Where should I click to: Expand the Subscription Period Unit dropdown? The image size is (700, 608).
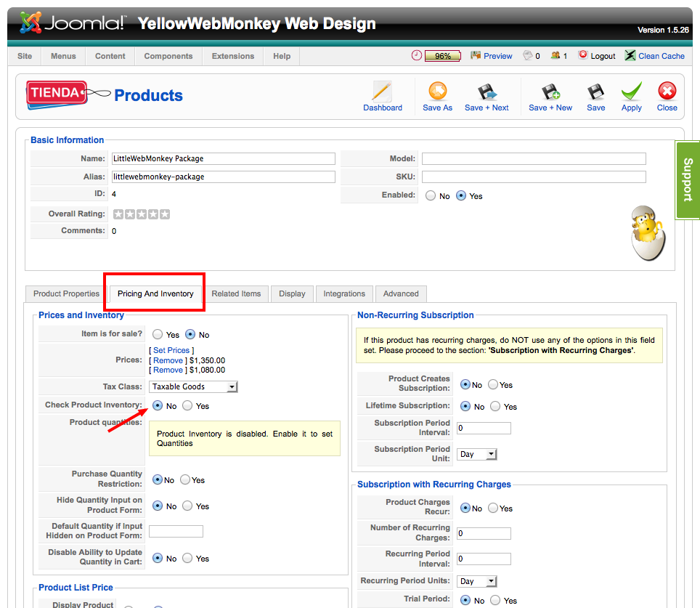(x=477, y=454)
